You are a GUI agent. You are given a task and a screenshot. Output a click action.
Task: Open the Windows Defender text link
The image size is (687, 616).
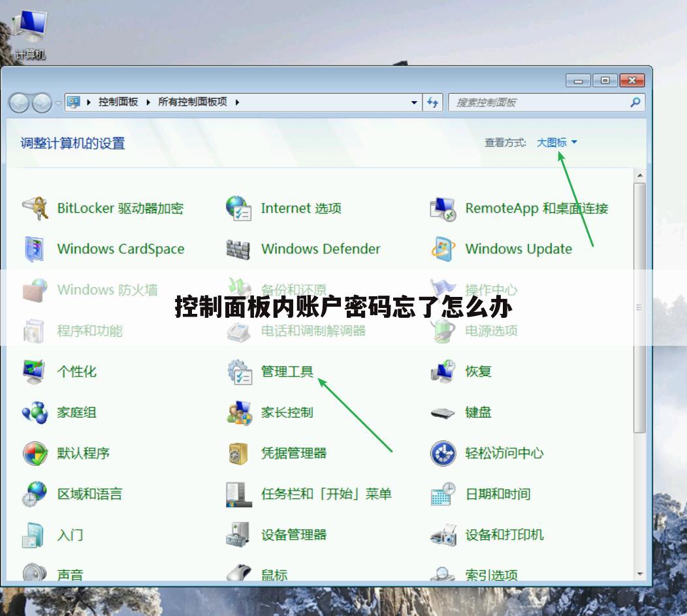(x=321, y=249)
